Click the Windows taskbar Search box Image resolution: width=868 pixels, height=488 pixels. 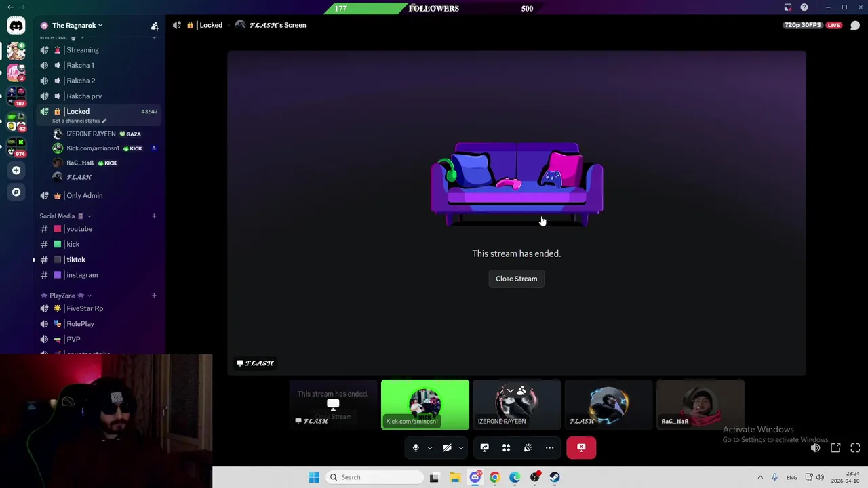click(374, 477)
